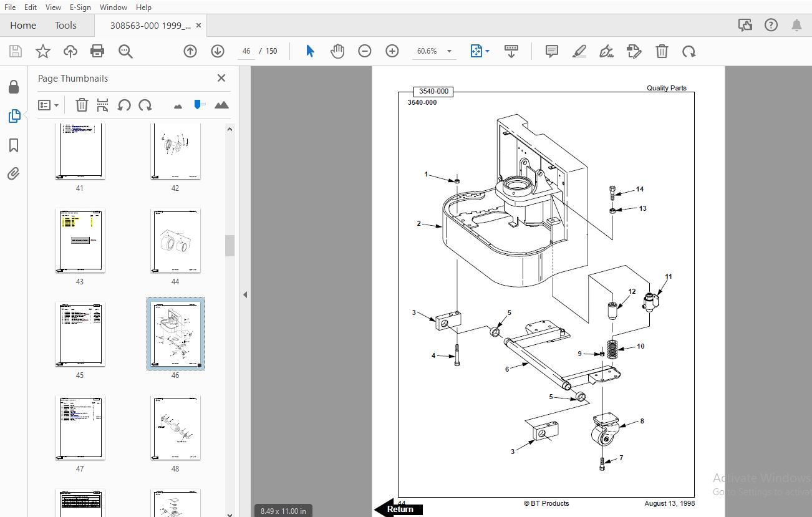Viewport: 812px width, 517px height.
Task: Save the file with the floppy icon
Action: (15, 51)
